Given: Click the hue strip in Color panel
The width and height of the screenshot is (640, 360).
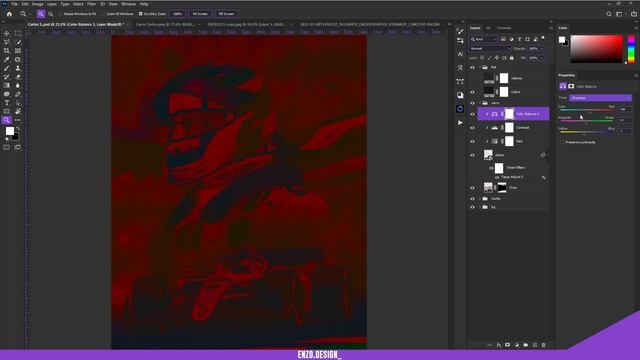Looking at the screenshot, I should [x=631, y=49].
